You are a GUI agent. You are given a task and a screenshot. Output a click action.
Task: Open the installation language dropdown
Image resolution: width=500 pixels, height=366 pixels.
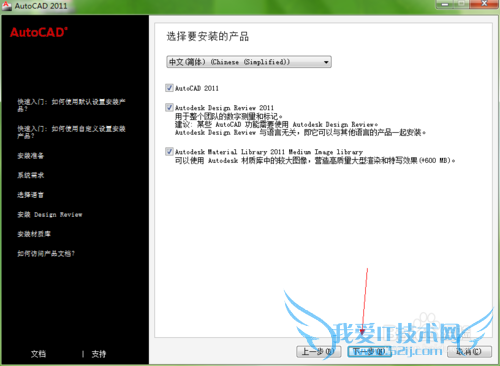249,62
